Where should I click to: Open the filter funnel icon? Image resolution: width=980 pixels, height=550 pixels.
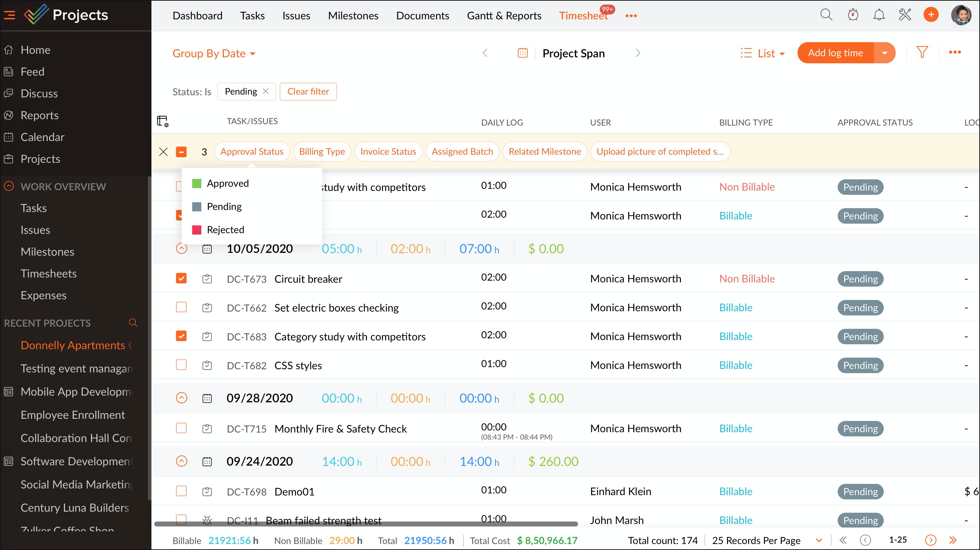click(x=922, y=52)
